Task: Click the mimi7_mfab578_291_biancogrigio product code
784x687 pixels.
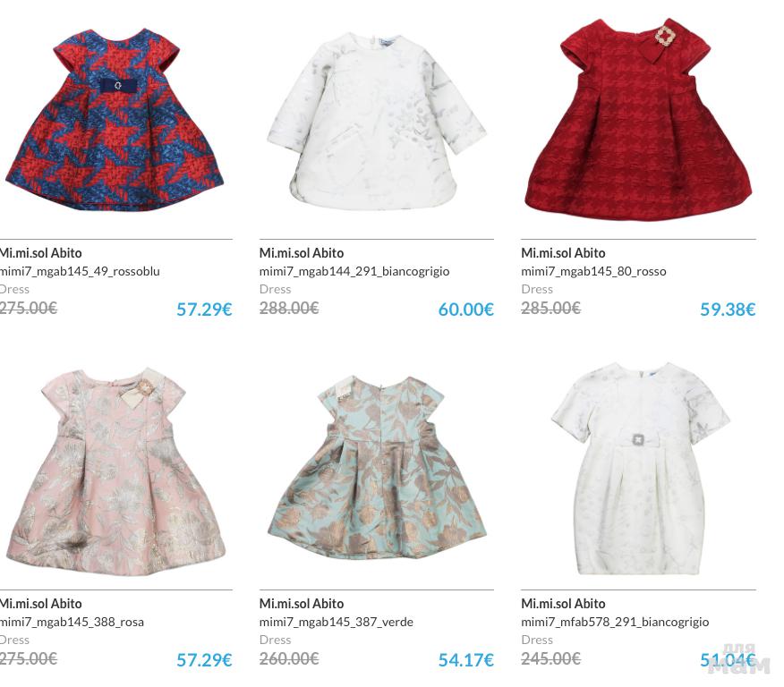Action: [x=615, y=622]
